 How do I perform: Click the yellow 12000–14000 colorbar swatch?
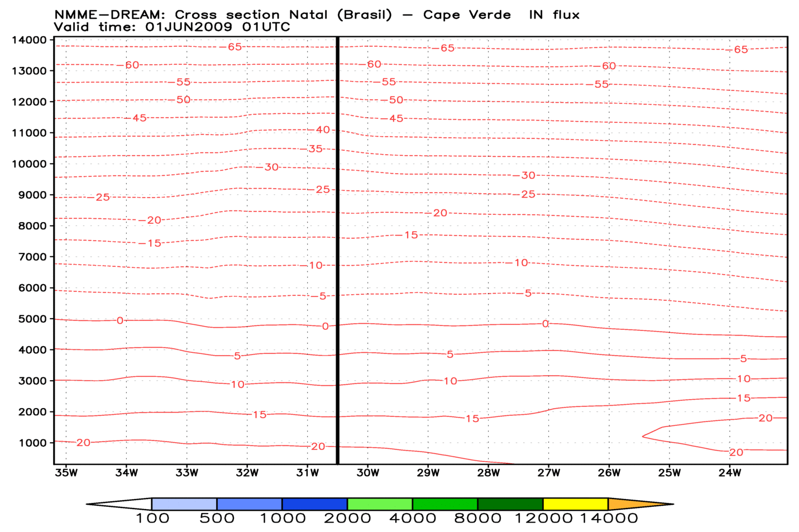(x=576, y=504)
